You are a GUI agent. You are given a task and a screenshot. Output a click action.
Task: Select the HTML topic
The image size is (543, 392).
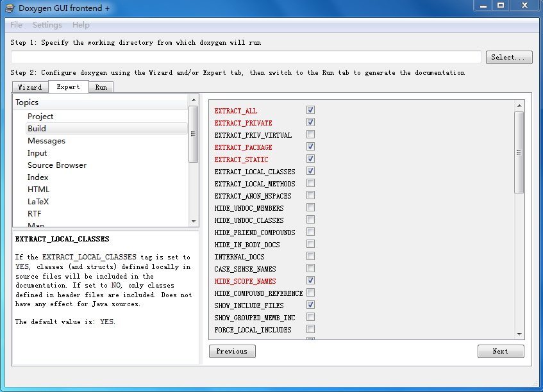[x=38, y=189]
